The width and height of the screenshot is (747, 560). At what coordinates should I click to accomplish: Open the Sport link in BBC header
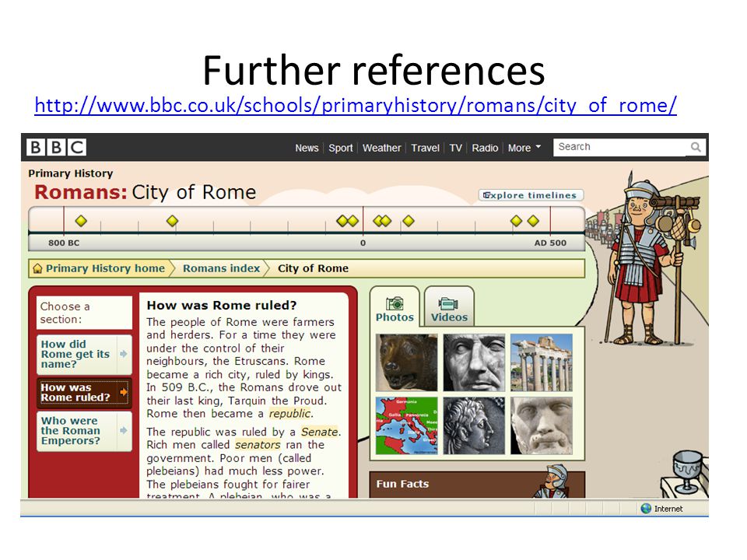[341, 148]
